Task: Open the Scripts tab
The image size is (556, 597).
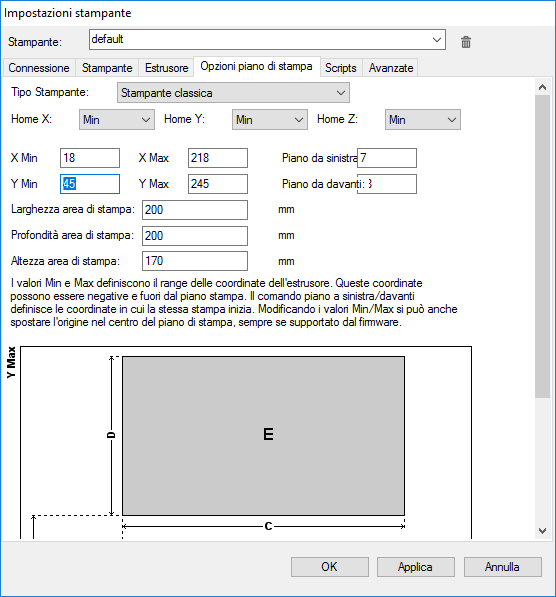Action: pyautogui.click(x=341, y=68)
